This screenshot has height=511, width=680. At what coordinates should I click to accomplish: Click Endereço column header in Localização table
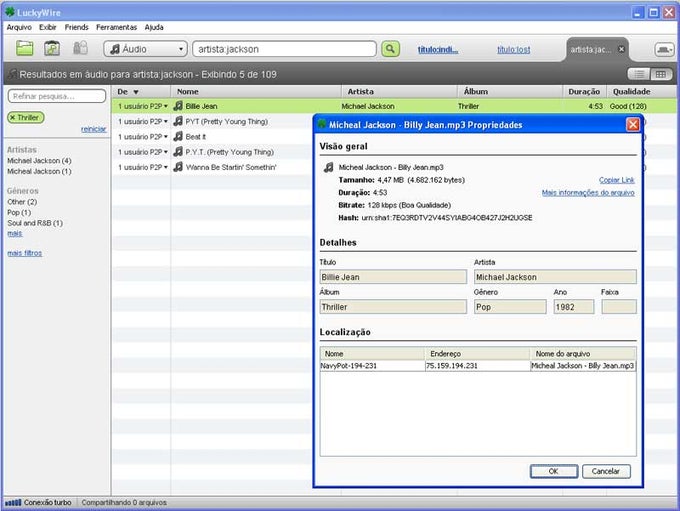click(477, 354)
